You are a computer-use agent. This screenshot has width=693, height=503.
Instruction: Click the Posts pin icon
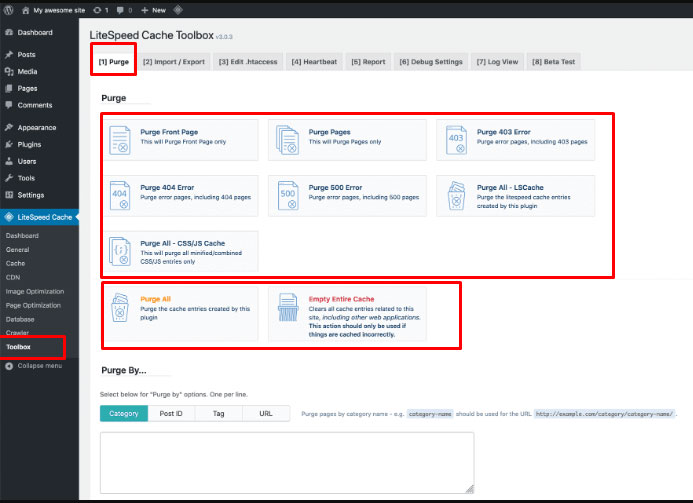click(9, 54)
